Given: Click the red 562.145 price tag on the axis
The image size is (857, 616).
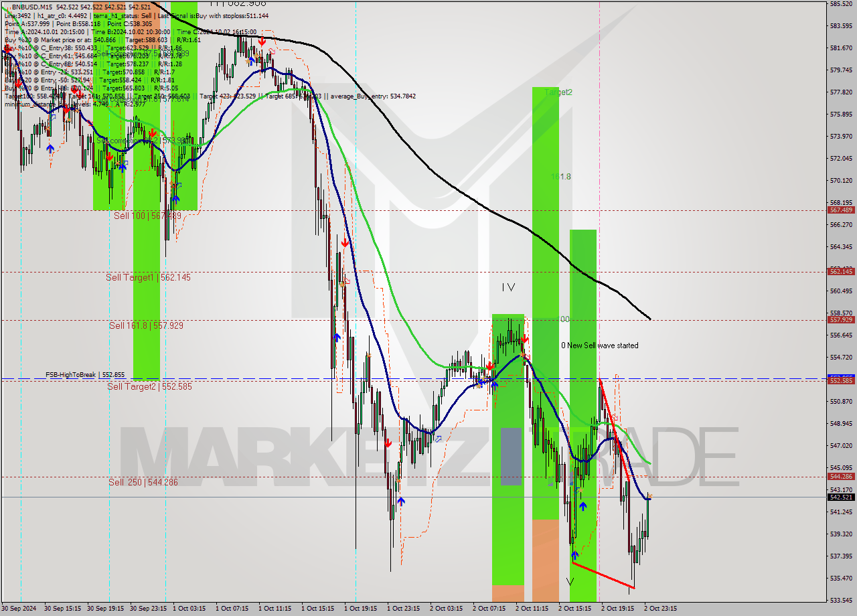Looking at the screenshot, I should [x=841, y=271].
